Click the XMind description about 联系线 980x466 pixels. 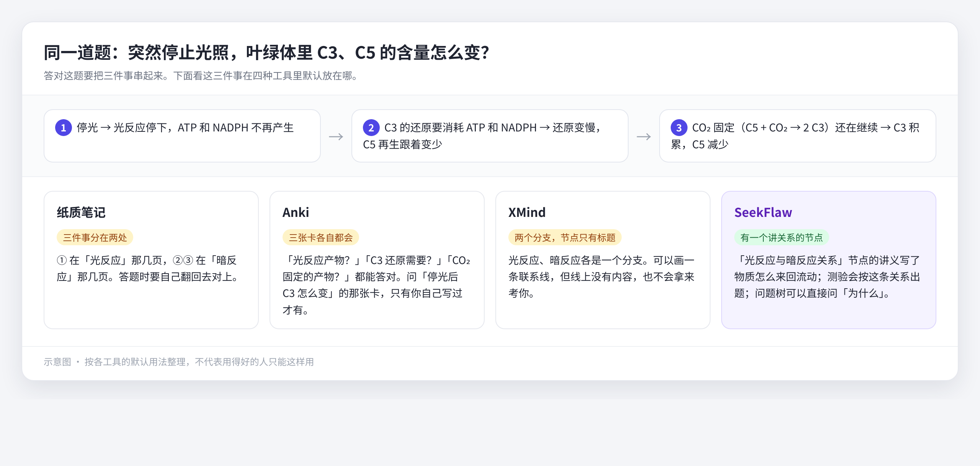coord(601,277)
